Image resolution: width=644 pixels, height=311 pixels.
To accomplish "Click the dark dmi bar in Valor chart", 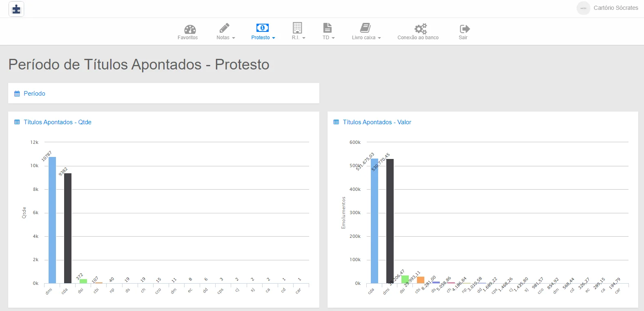I will coord(390,221).
